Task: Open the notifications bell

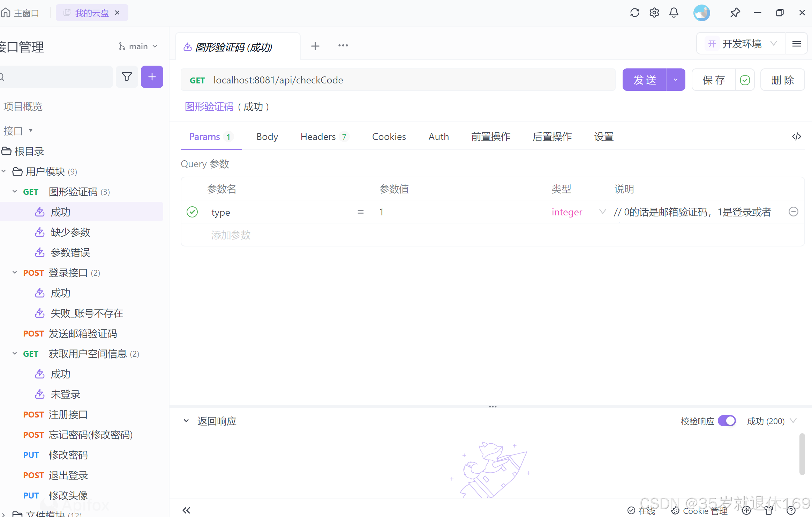Action: pos(674,13)
